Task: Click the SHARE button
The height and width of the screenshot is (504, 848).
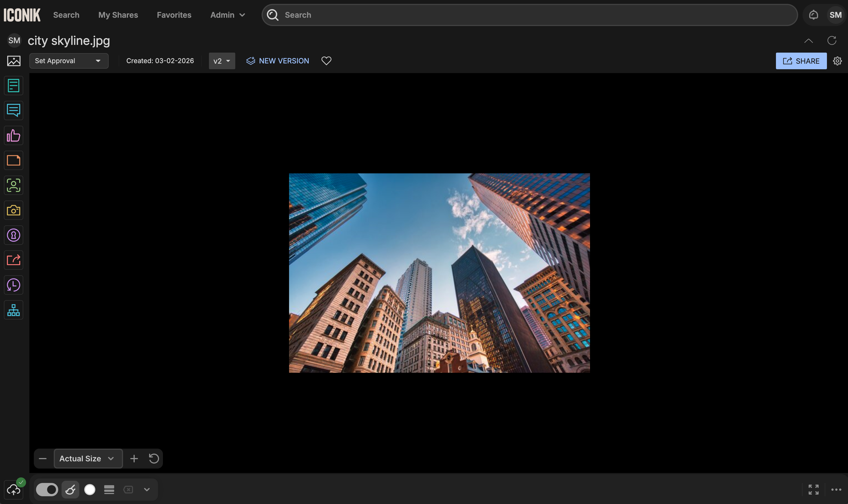Action: pyautogui.click(x=801, y=61)
